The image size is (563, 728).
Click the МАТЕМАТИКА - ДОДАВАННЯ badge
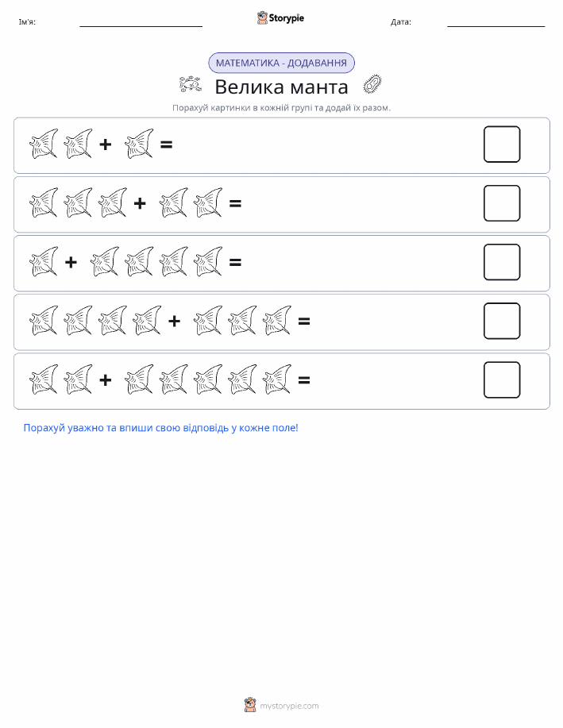(281, 63)
